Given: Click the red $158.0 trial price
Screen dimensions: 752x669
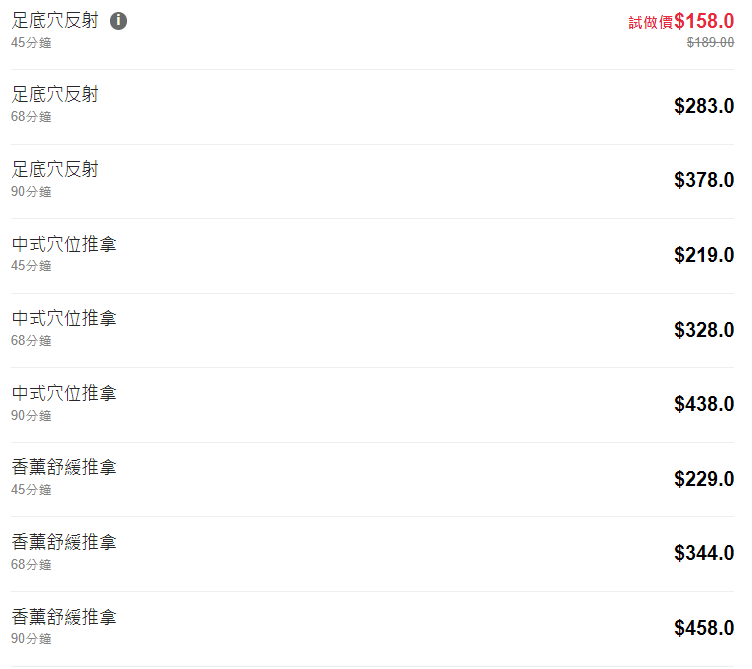Looking at the screenshot, I should click(x=704, y=21).
